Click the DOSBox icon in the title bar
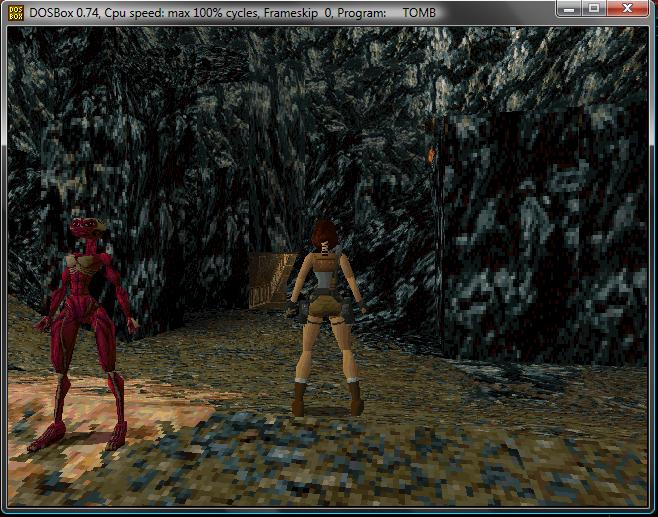 16,13
